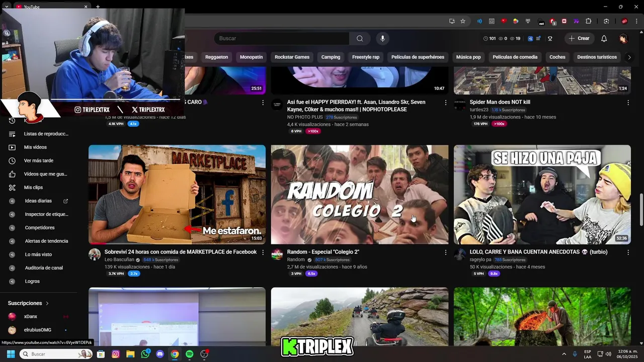The image size is (644, 362).
Task: Play the mountain go-kart video thumbnail
Action: 360,316
